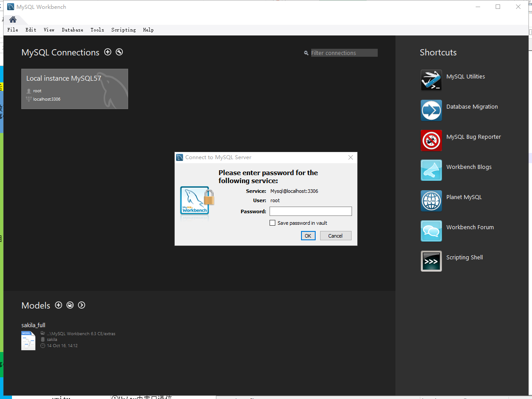The height and width of the screenshot is (399, 532).
Task: Open the Tools menu
Action: point(97,30)
